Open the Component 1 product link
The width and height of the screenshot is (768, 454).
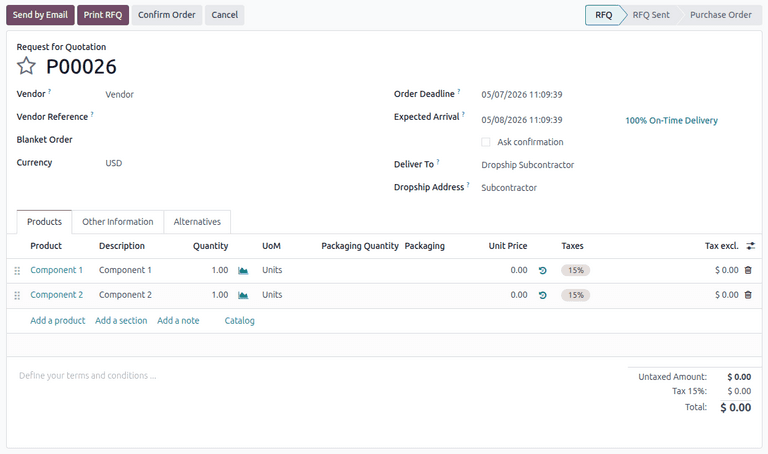(x=56, y=270)
